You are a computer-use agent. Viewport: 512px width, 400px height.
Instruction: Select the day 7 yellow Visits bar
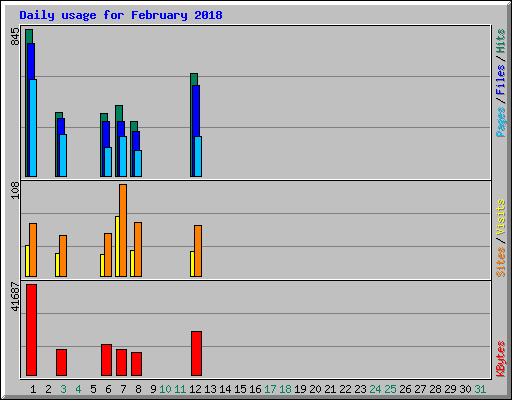pos(117,246)
